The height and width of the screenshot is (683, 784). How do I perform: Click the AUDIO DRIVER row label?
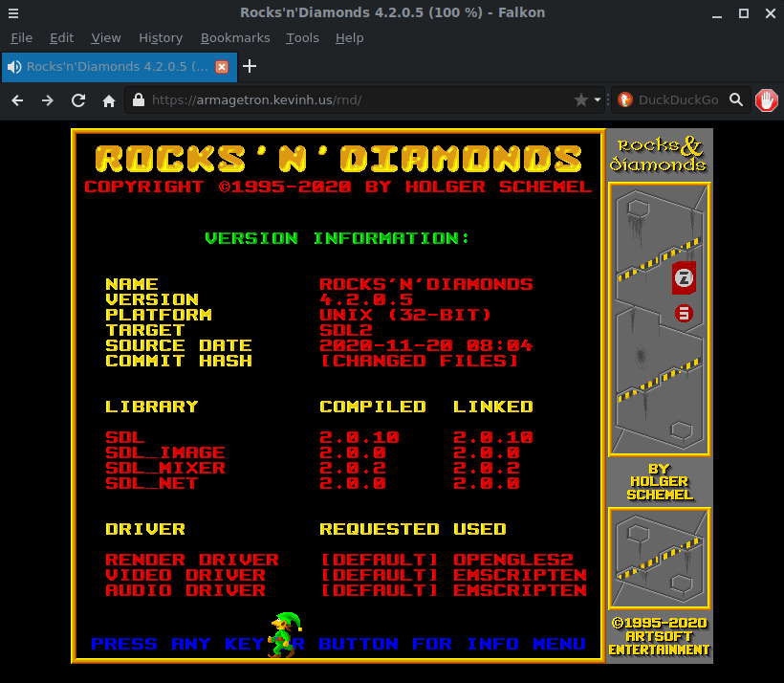coord(185,590)
